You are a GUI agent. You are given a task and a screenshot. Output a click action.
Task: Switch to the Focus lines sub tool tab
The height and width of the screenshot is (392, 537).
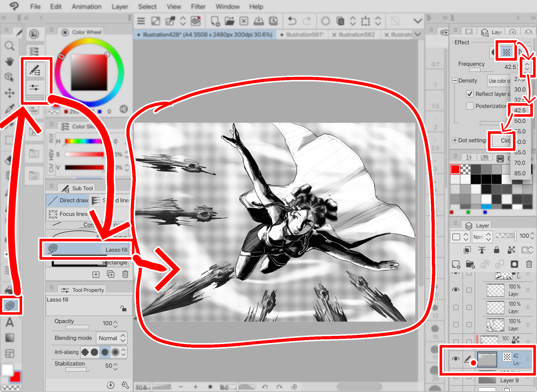(68, 214)
